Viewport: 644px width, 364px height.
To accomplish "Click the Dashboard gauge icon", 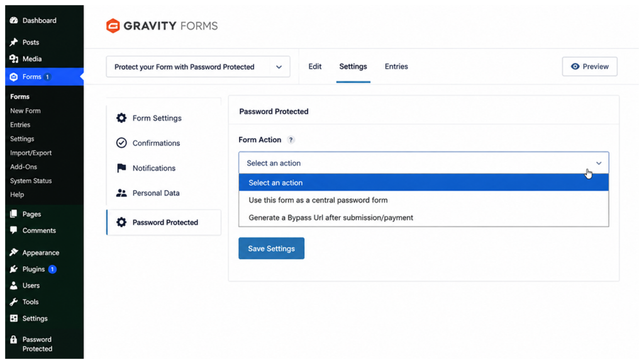I will (x=14, y=20).
